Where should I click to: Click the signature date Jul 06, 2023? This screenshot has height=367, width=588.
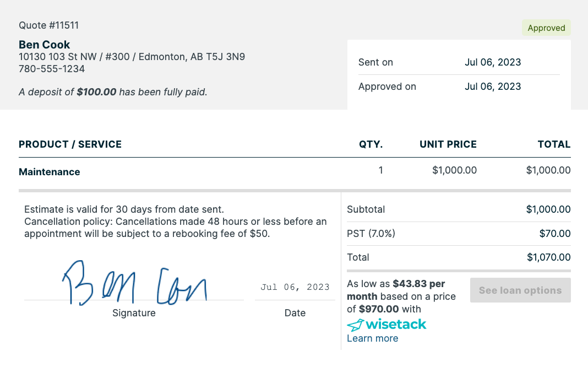(295, 287)
